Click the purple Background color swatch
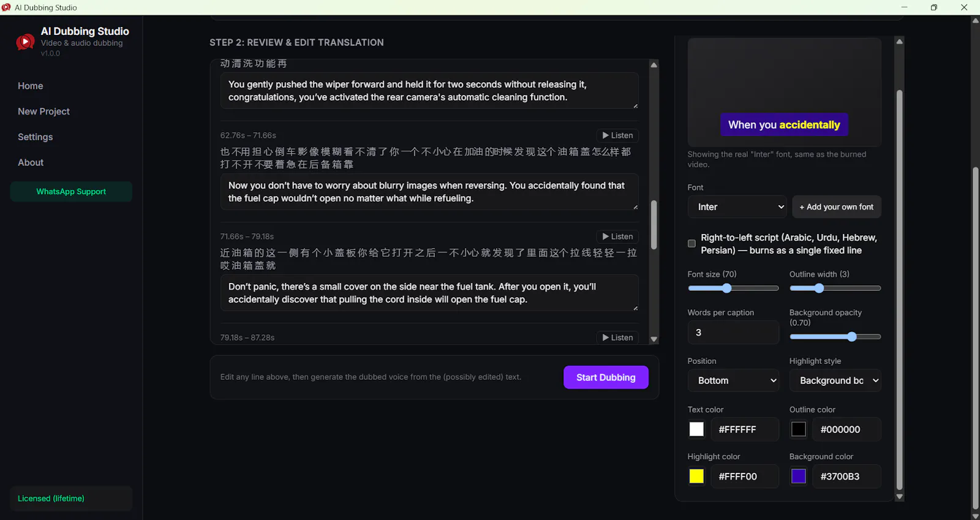Viewport: 980px width, 520px height. point(799,477)
